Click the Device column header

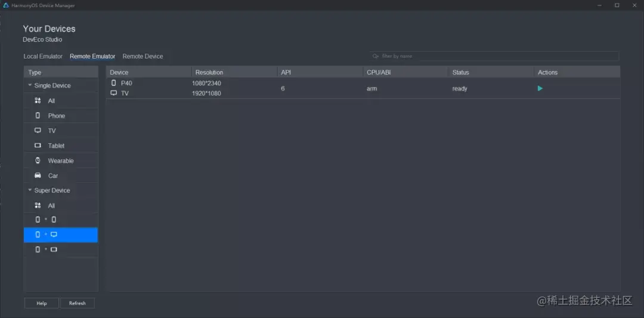pyautogui.click(x=148, y=72)
